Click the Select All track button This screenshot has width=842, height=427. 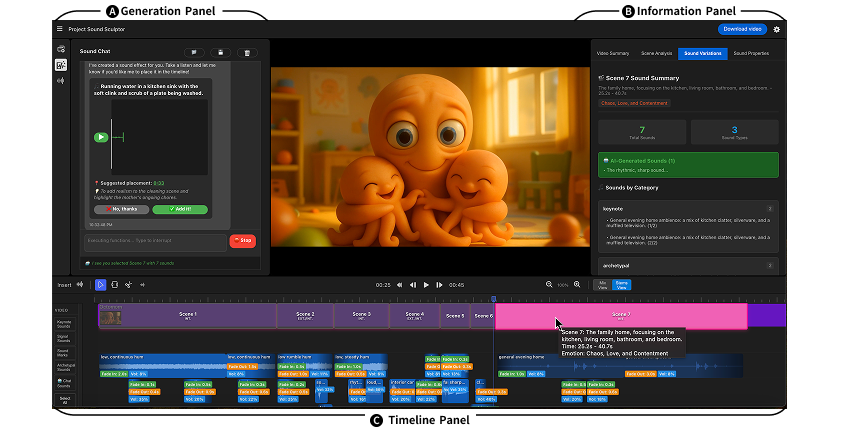pos(64,400)
